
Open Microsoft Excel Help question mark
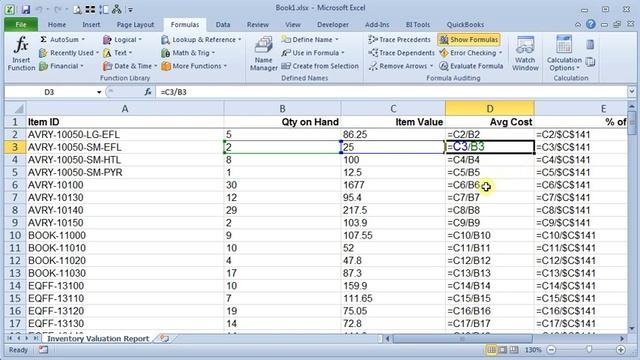(591, 24)
